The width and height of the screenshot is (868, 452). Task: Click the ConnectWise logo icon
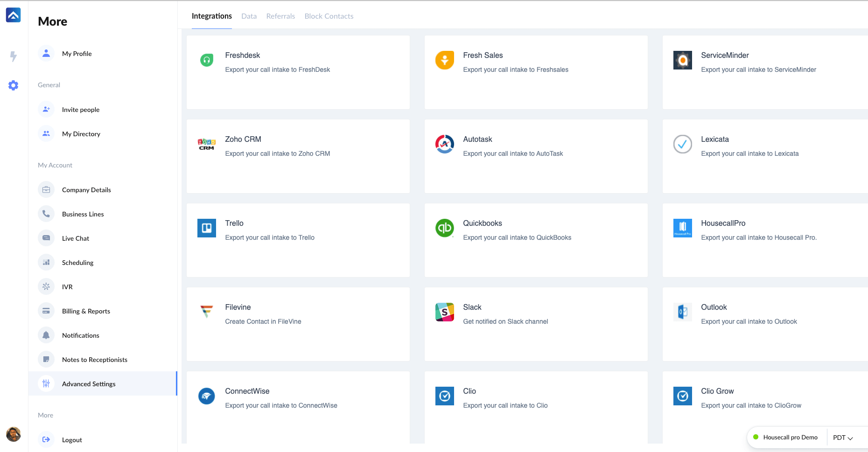pyautogui.click(x=207, y=396)
